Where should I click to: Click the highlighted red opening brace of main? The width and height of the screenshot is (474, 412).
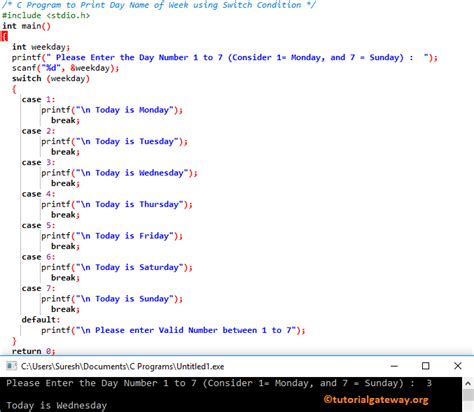(x=4, y=36)
